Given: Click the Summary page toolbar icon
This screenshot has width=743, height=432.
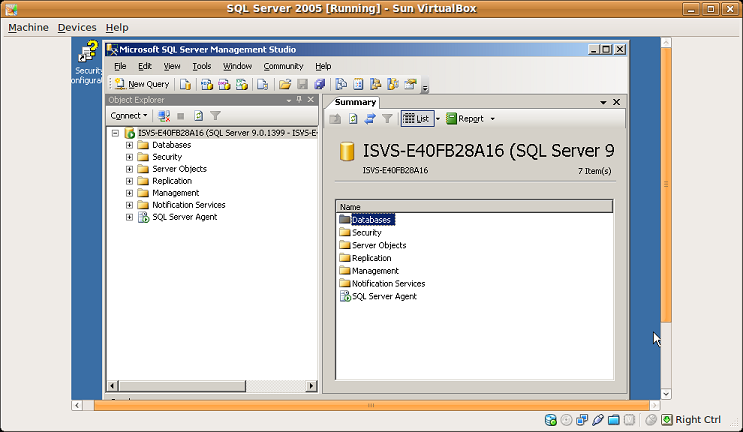Looking at the screenshot, I should pos(358,84).
